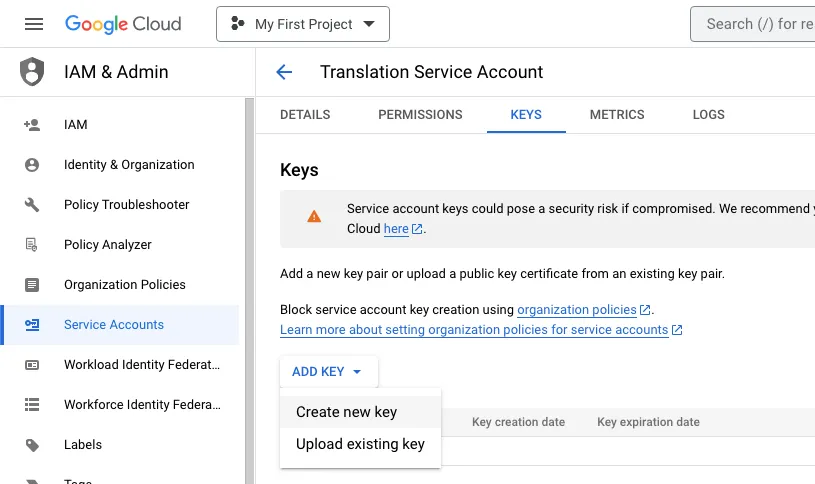Choose Create new key
This screenshot has width=815, height=484.
point(360,412)
